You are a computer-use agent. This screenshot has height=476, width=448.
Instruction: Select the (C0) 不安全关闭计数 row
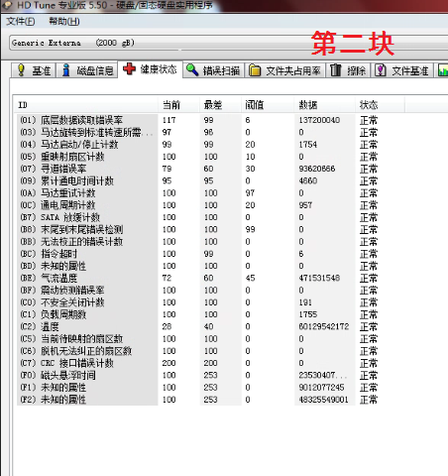click(198, 302)
